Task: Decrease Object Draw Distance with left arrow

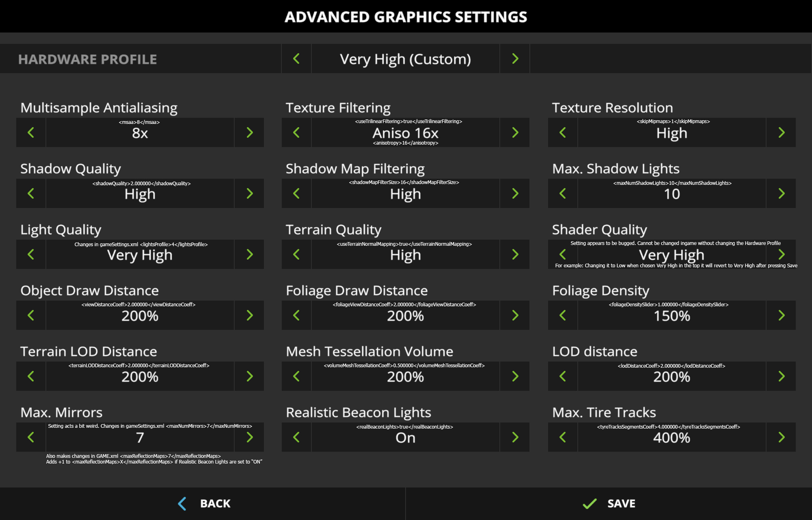Action: (31, 315)
